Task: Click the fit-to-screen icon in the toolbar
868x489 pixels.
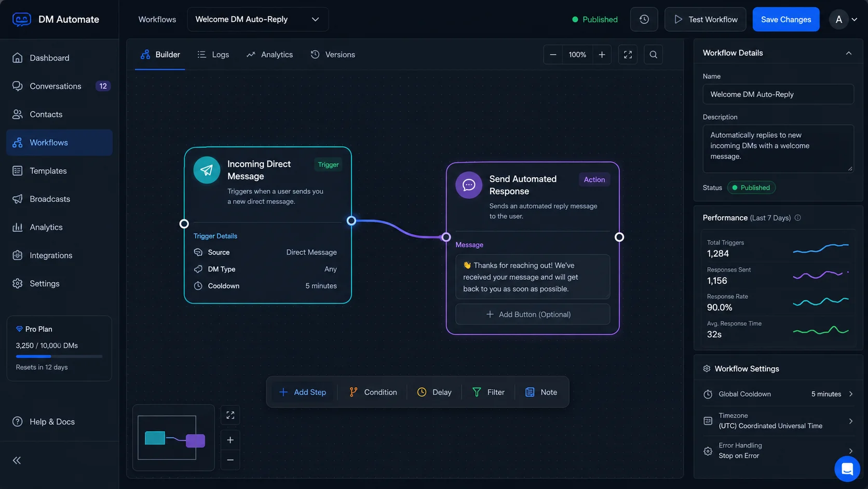Action: [x=628, y=55]
